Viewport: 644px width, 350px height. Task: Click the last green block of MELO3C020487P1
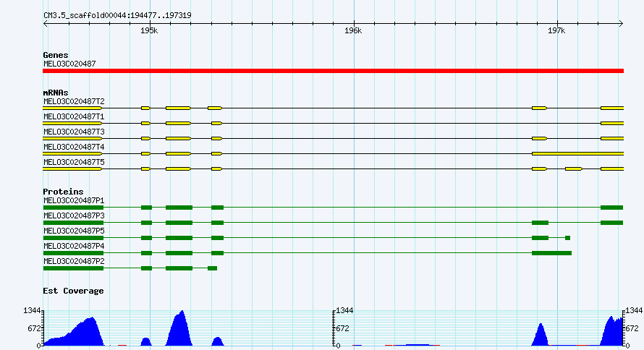pos(611,208)
